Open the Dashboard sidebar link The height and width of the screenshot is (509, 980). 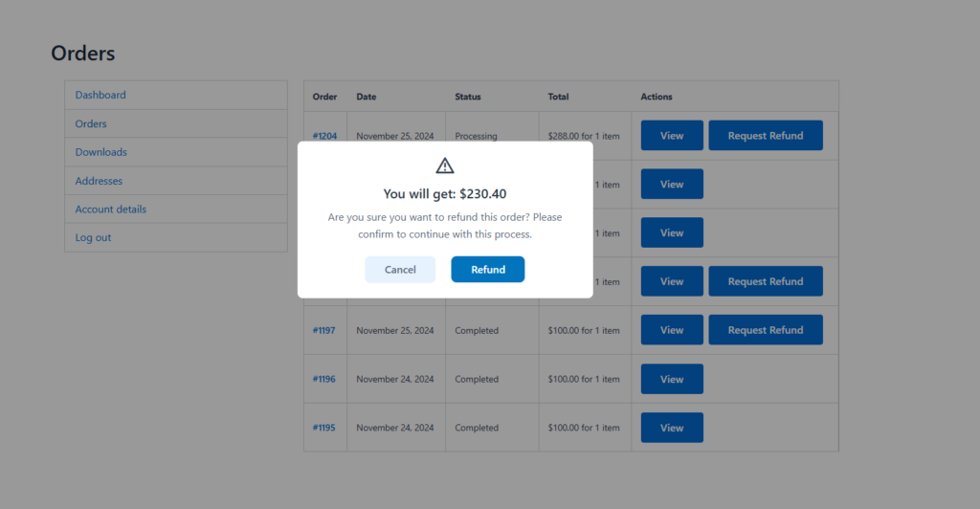(100, 95)
